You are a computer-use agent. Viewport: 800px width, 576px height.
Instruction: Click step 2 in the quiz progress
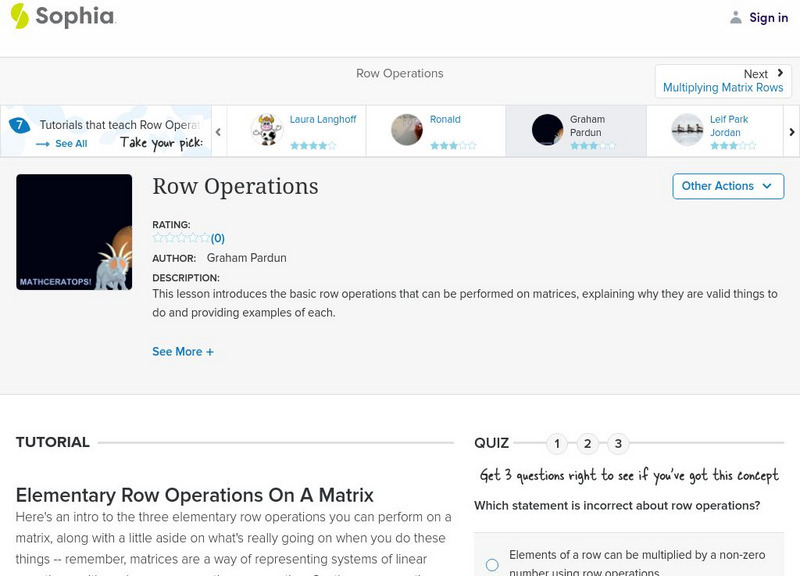point(586,442)
